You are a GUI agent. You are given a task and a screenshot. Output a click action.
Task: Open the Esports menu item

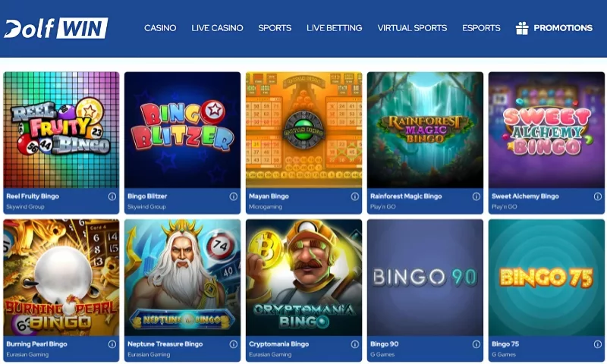[481, 28]
